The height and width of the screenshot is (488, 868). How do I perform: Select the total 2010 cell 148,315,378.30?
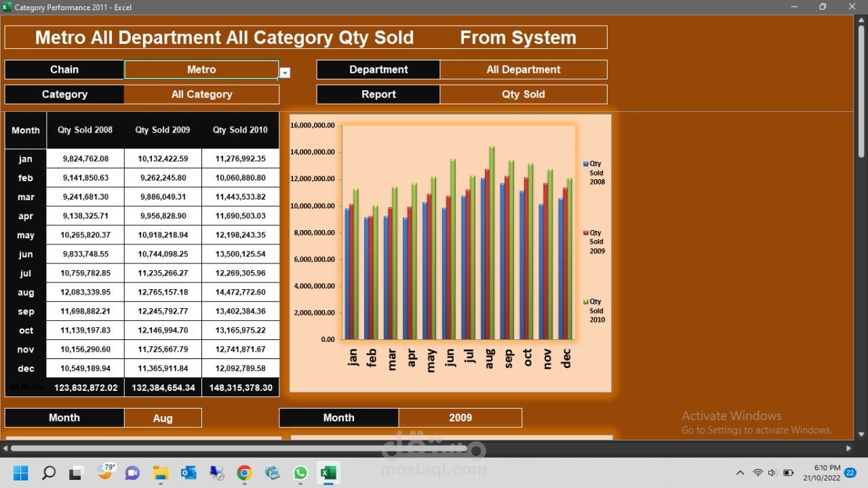(240, 388)
